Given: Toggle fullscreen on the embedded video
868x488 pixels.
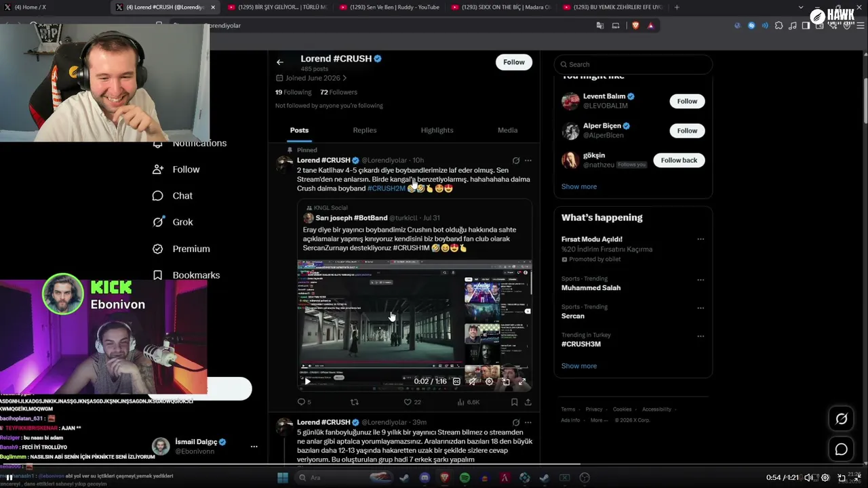Looking at the screenshot, I should 521,382.
